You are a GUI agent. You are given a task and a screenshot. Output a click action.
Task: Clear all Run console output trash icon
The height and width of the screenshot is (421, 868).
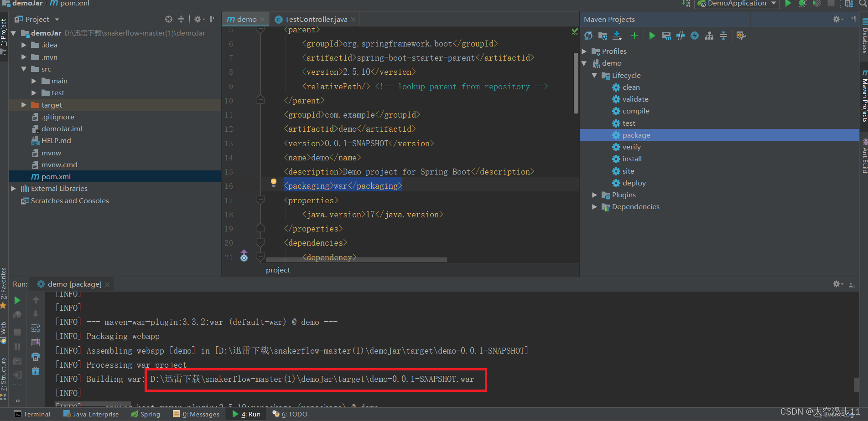[x=36, y=371]
